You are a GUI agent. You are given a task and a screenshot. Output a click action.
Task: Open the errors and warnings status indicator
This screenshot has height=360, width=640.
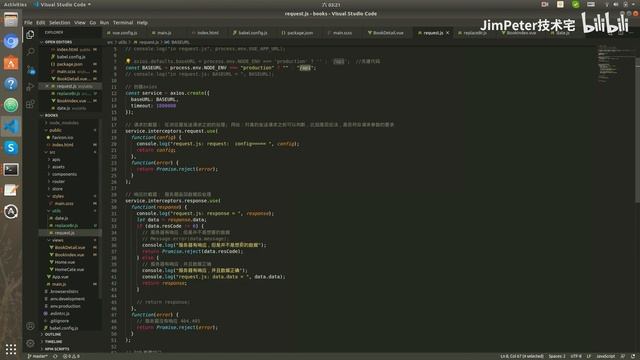(x=71, y=356)
